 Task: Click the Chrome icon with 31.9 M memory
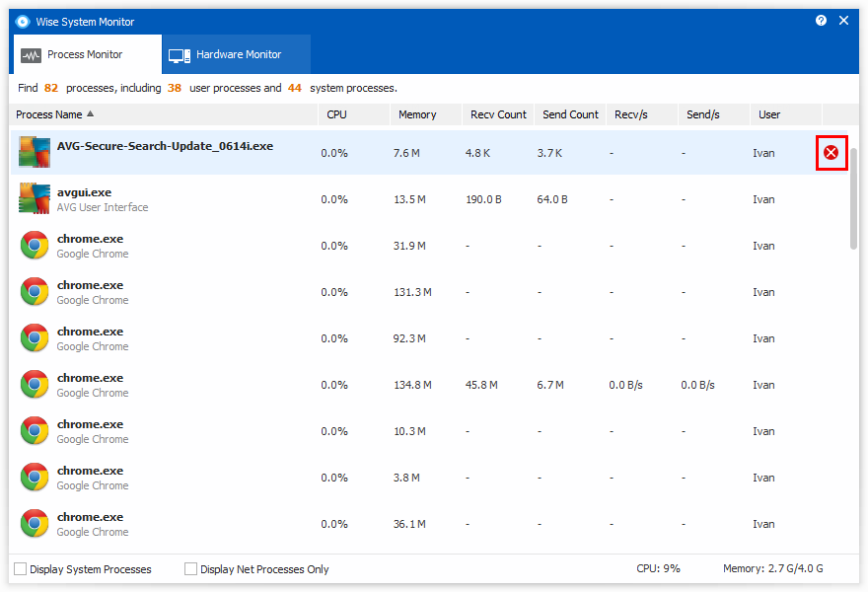pyautogui.click(x=35, y=245)
